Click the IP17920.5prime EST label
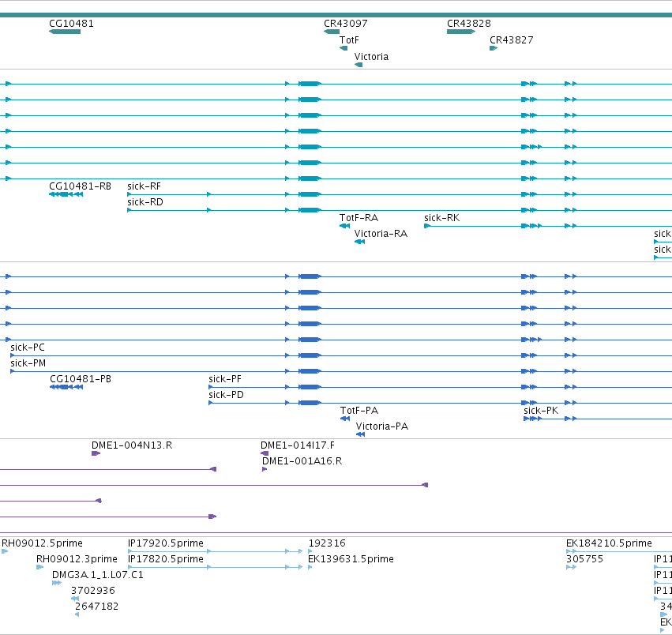This screenshot has height=635, width=672. [x=166, y=543]
